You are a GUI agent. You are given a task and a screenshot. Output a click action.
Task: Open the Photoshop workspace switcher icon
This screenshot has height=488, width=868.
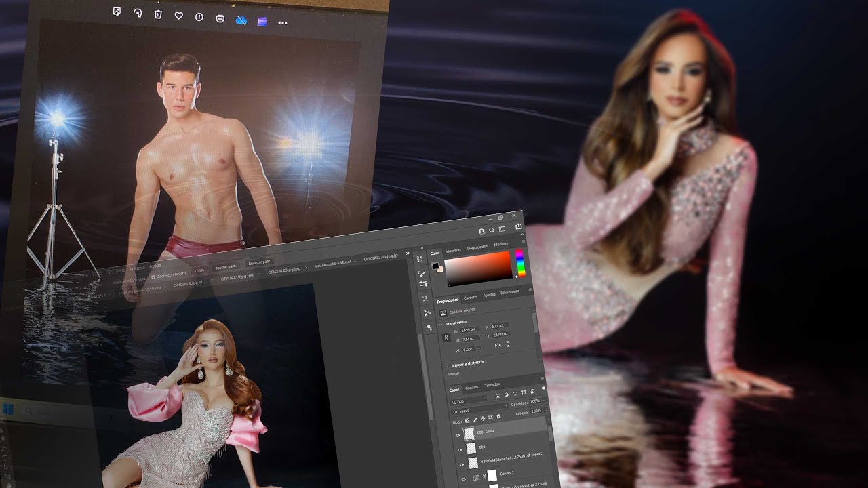coord(502,229)
